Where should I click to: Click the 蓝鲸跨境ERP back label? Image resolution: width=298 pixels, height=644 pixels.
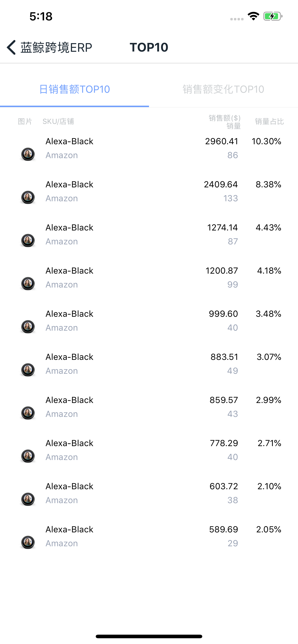tap(56, 47)
